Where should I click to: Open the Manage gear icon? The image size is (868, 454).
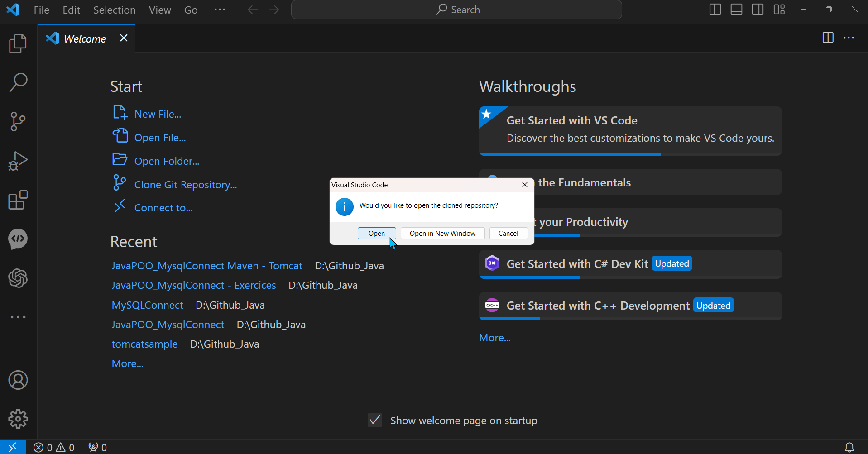pyautogui.click(x=18, y=419)
